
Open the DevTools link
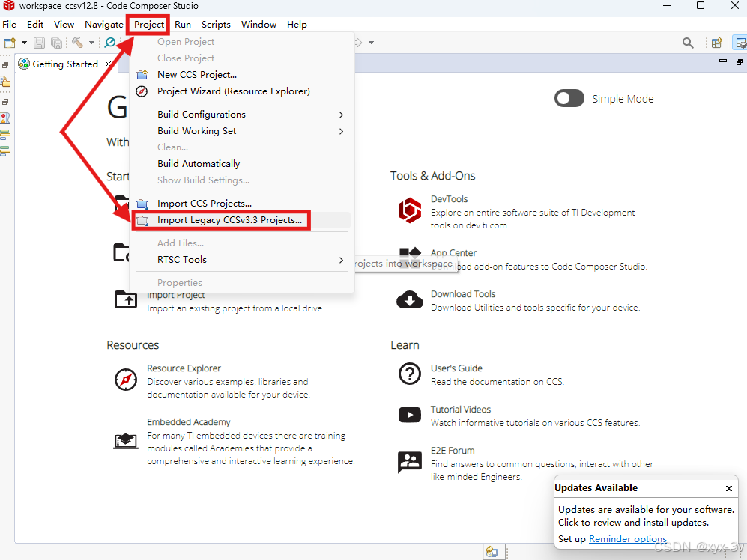[449, 199]
